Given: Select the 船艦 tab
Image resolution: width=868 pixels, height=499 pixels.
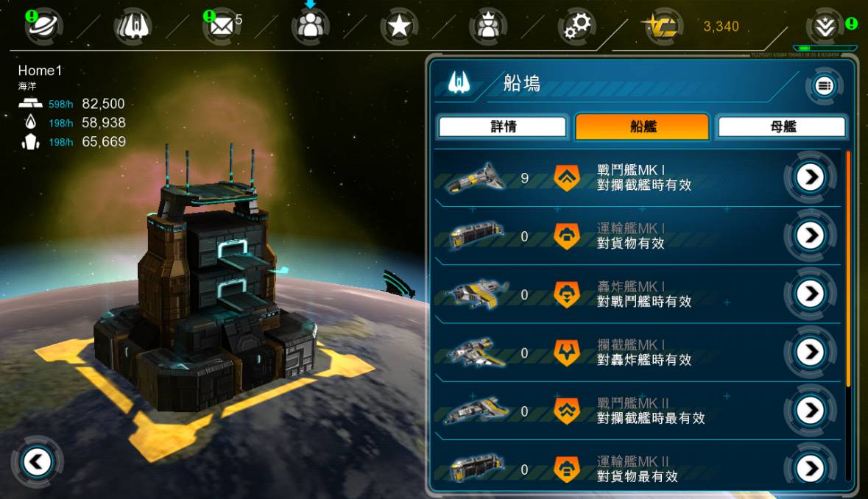Looking at the screenshot, I should 642,127.
